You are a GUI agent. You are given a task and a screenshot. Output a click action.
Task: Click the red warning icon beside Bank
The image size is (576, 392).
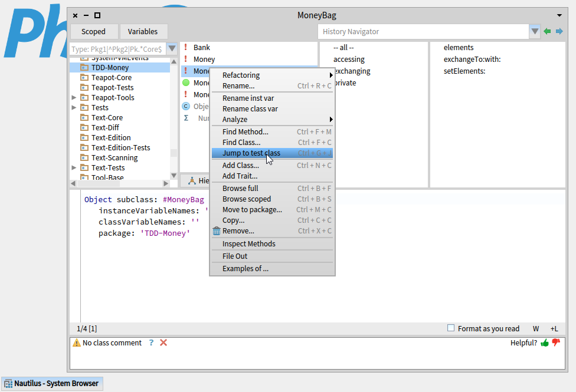pyautogui.click(x=186, y=47)
